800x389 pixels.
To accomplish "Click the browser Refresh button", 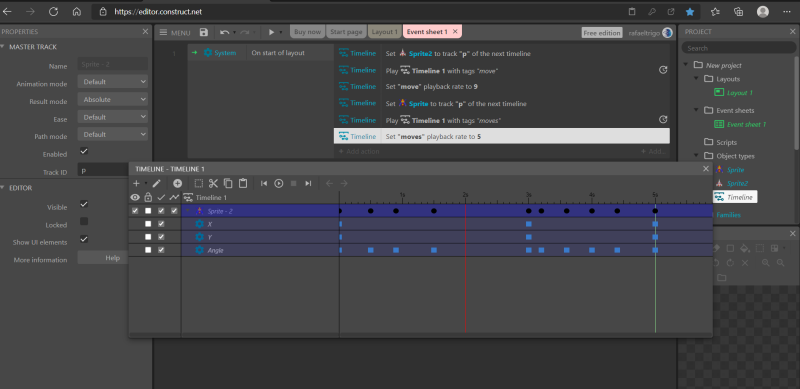I will (54, 11).
